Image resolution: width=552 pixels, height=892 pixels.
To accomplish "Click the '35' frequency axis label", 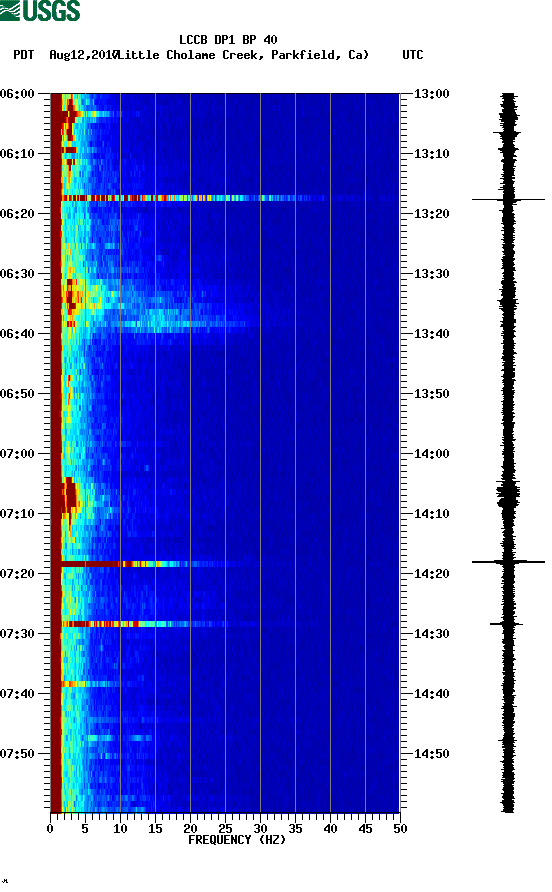I will coord(295,829).
